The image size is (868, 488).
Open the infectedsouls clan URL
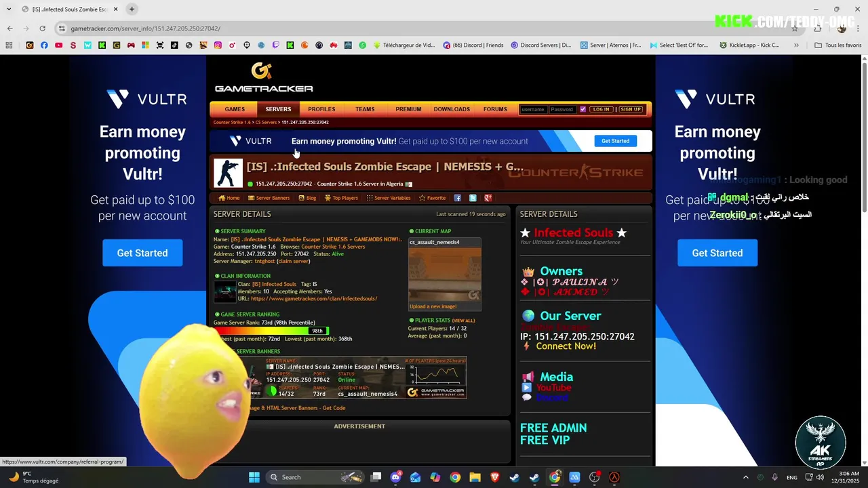(314, 298)
